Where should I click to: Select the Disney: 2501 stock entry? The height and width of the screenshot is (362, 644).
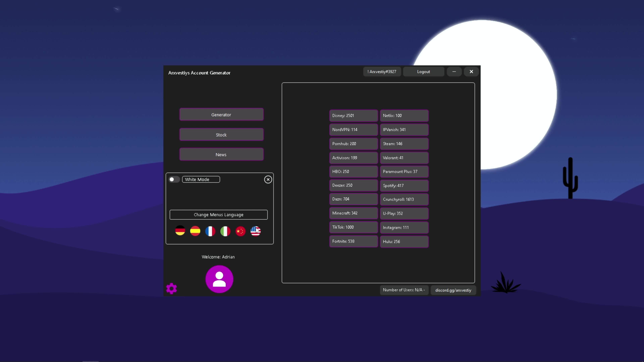[x=353, y=115]
